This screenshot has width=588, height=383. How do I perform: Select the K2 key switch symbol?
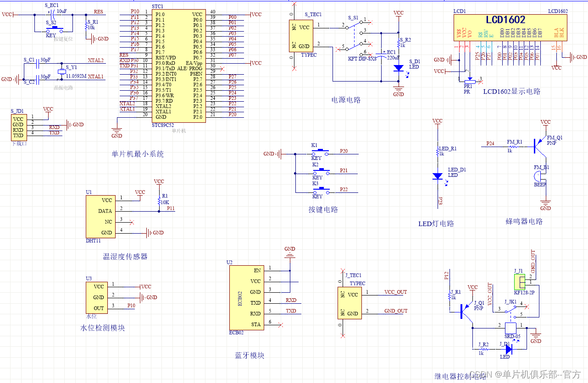point(321,171)
